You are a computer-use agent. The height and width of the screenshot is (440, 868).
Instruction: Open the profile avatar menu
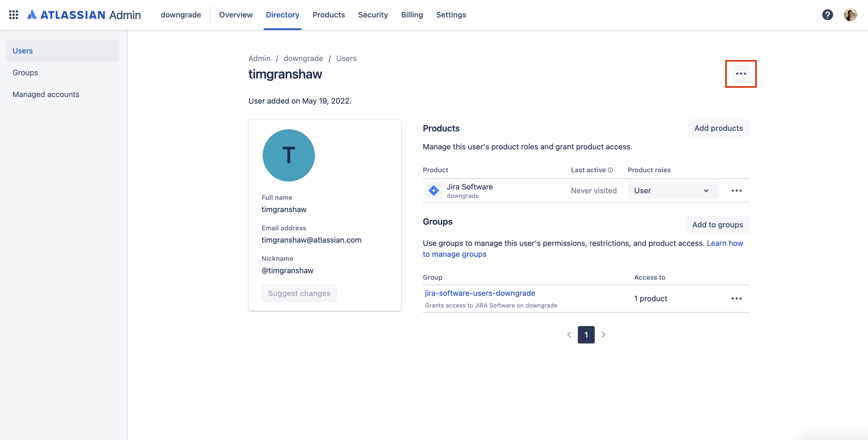pyautogui.click(x=850, y=15)
